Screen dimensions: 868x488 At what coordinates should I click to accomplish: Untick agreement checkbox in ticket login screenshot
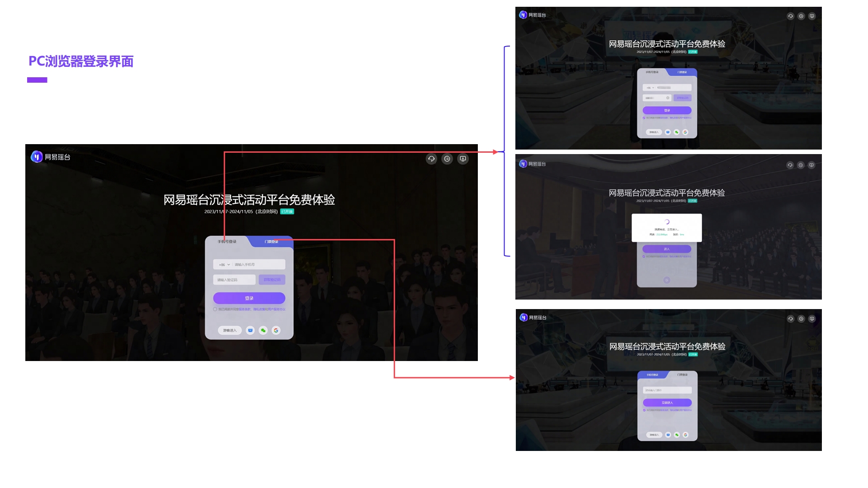[x=644, y=410]
